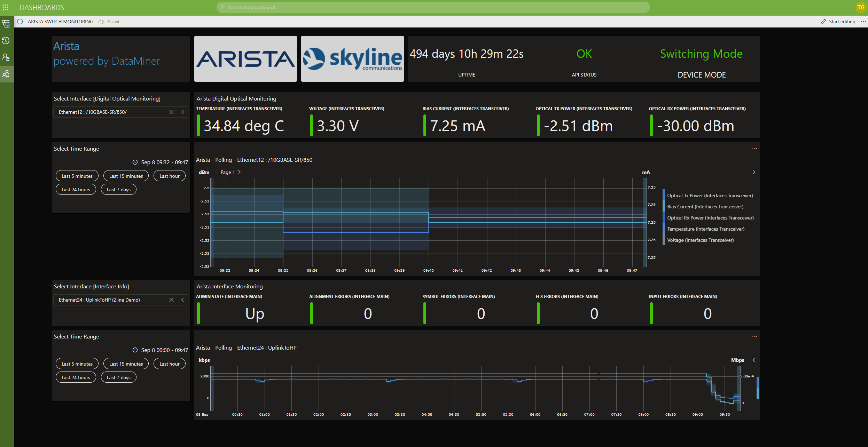
Task: Collapse the Ethernet12 chart legend arrow
Action: tap(754, 172)
